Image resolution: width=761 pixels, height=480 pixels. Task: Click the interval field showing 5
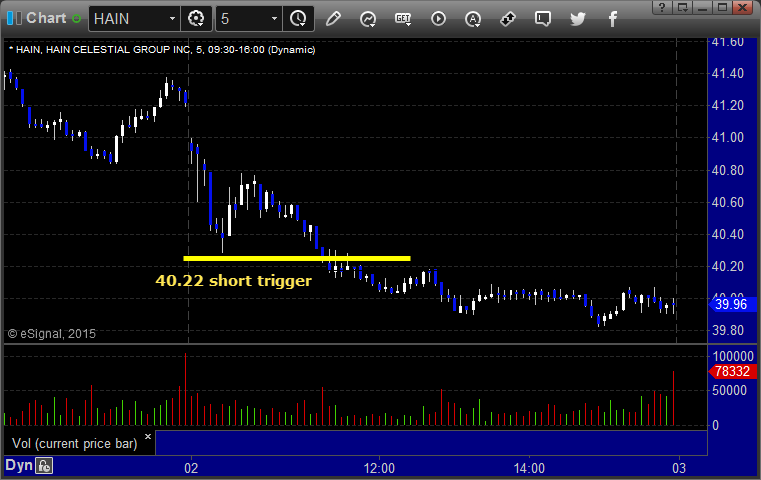[243, 19]
